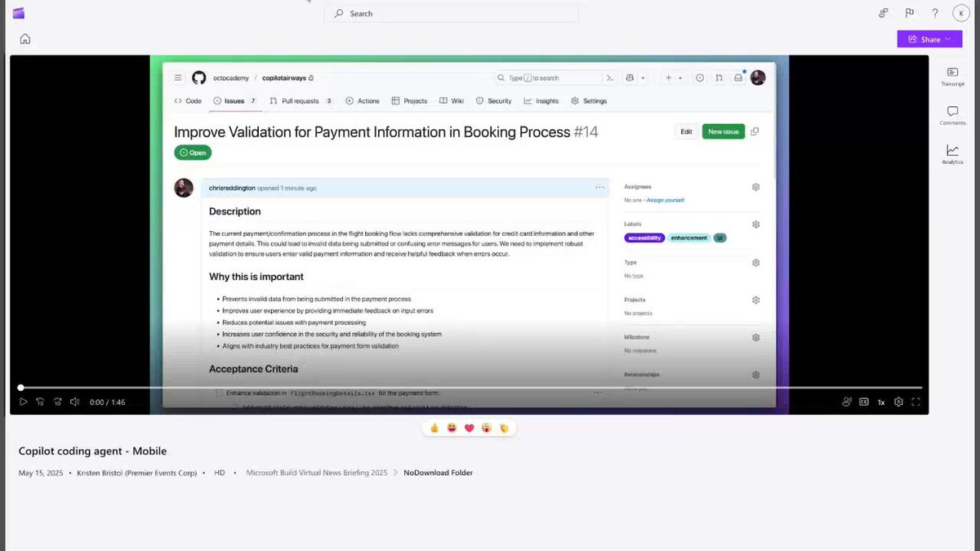Screen dimensions: 980x551
Task: Click GitHub 'Type / to search' field
Action: (x=548, y=78)
